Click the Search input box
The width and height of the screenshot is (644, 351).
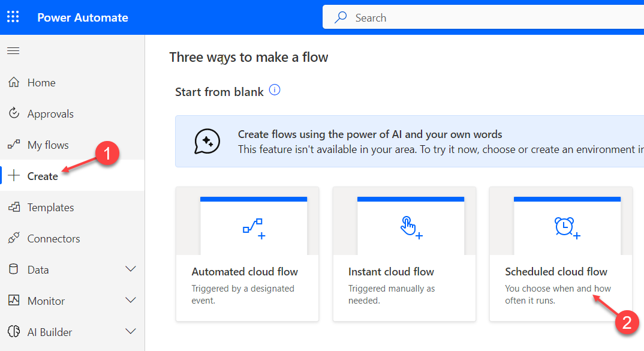tap(483, 17)
